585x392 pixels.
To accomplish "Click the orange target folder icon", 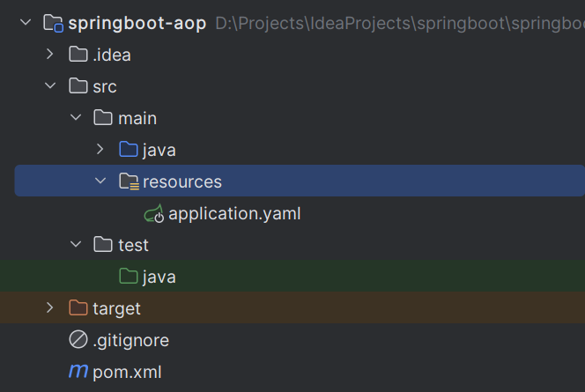I will pyautogui.click(x=78, y=308).
